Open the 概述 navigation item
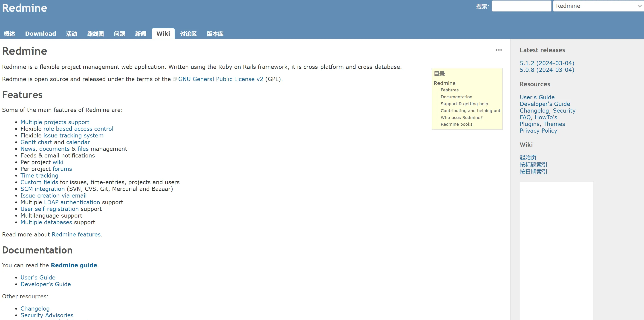Screen dimensions: 644x320 pyautogui.click(x=9, y=34)
